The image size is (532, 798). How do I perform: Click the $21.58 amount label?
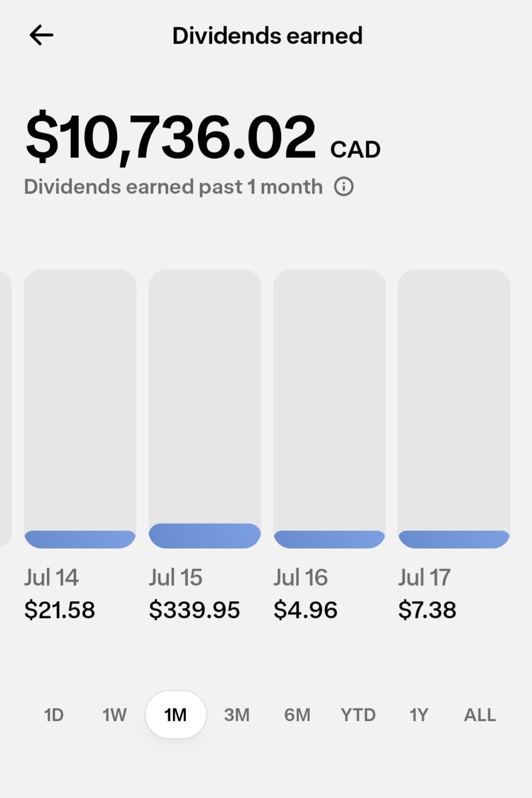[x=59, y=610]
